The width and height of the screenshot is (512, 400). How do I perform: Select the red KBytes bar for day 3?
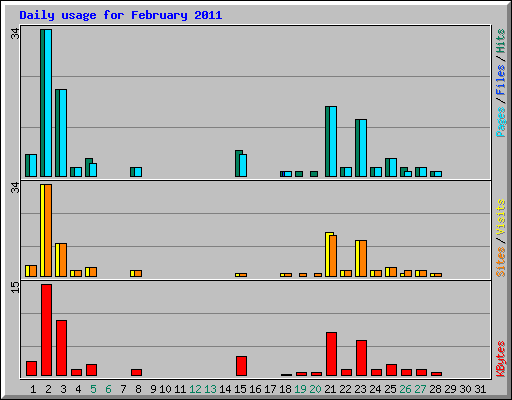coord(62,348)
